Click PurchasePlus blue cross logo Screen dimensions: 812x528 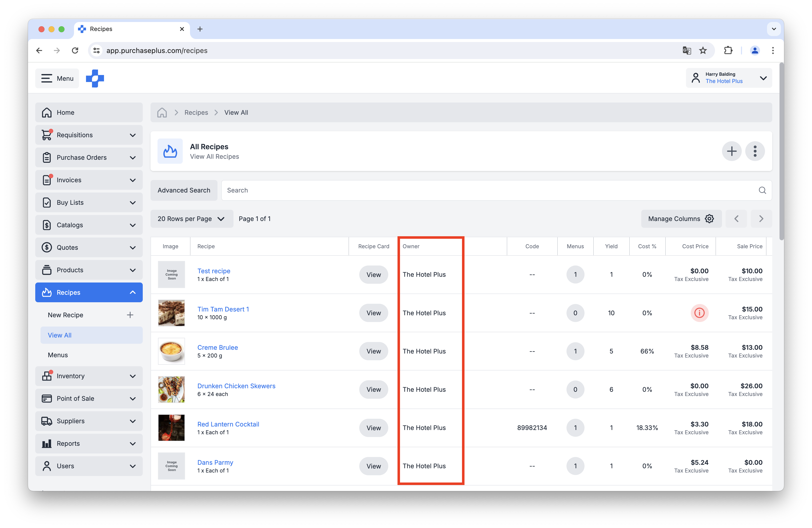tap(95, 78)
